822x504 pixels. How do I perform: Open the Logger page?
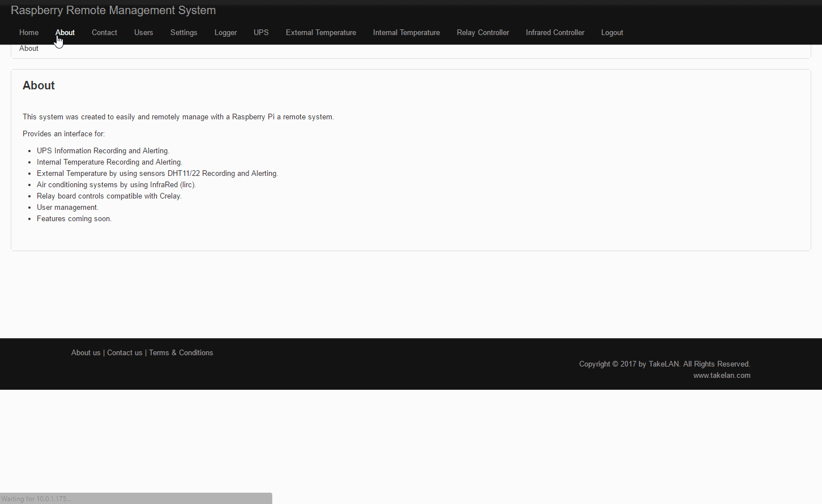[225, 33]
